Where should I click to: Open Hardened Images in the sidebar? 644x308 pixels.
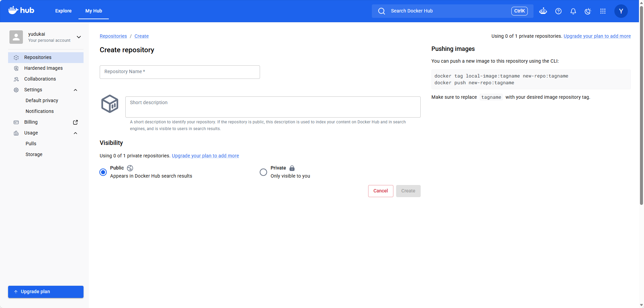46,68
